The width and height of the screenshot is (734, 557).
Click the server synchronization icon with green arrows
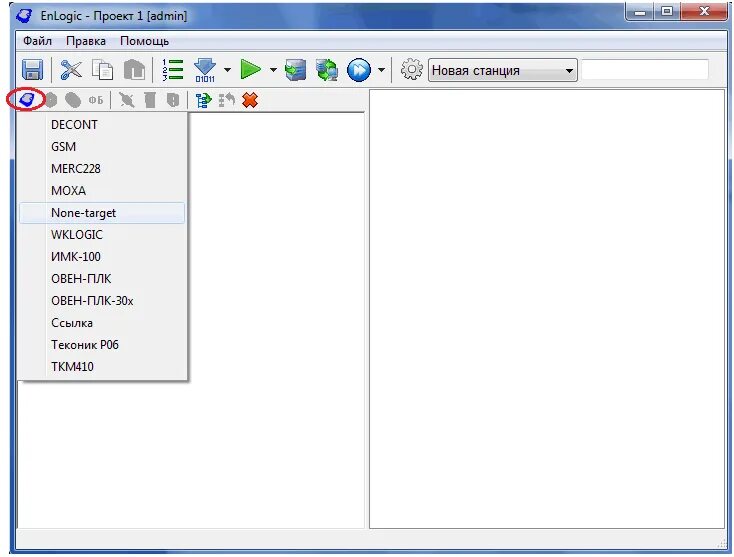coord(327,70)
